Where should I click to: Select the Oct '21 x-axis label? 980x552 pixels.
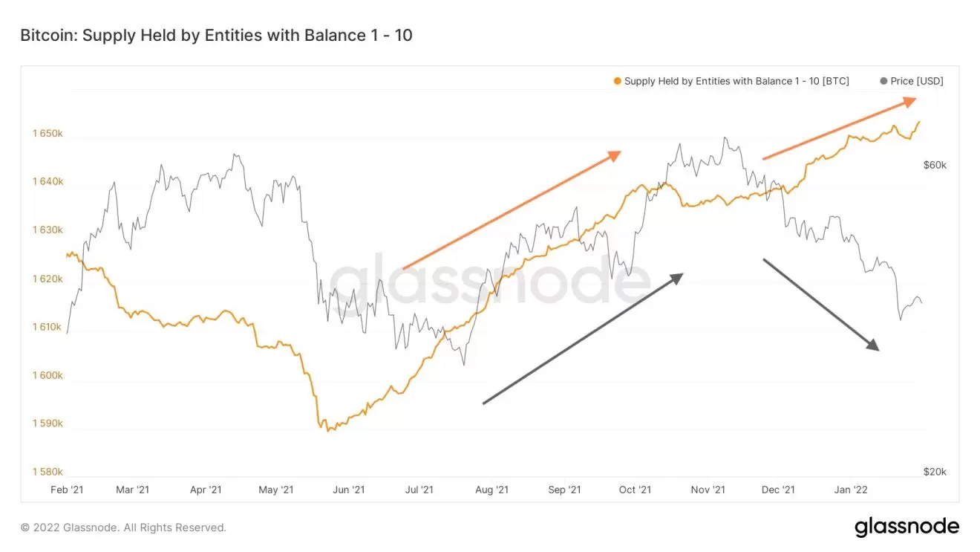pos(635,490)
